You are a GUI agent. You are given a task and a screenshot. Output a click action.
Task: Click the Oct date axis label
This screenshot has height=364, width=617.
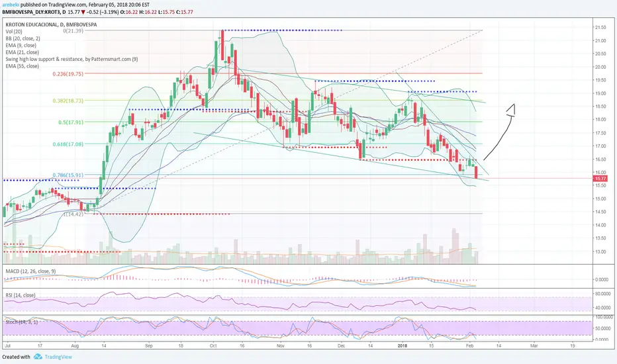tap(213, 346)
